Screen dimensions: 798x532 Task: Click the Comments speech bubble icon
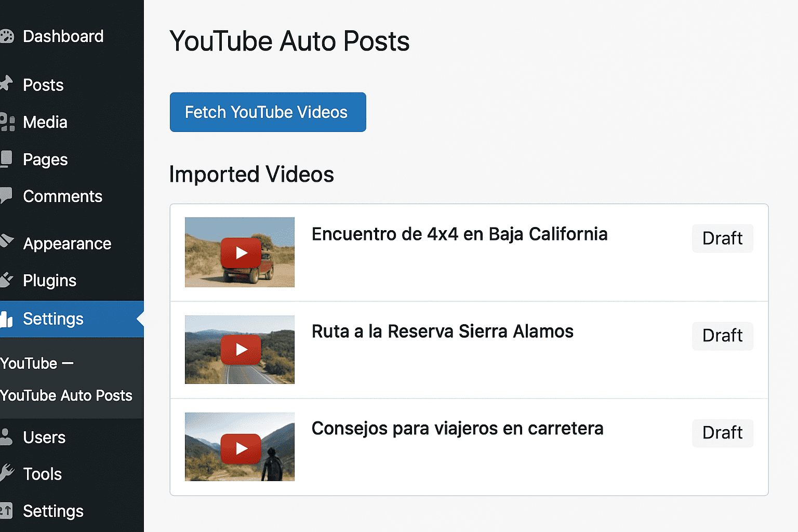(6, 195)
